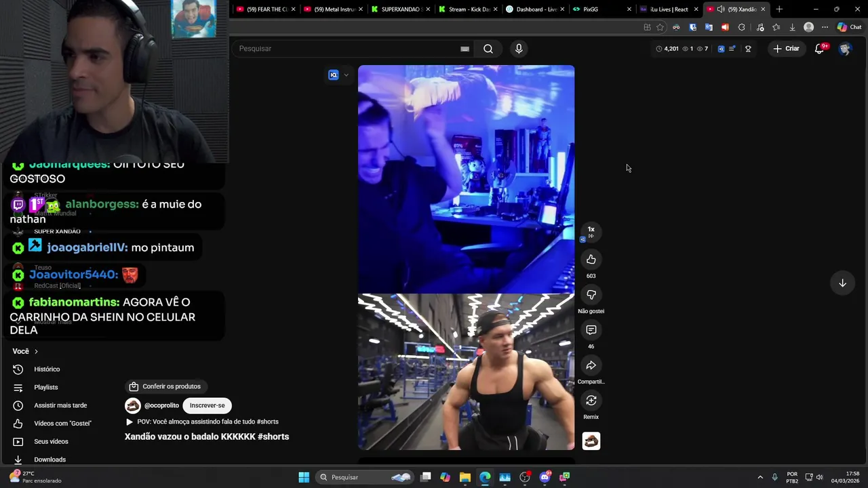Open the weather widget showing 27°C
Screen dimensions: 868x488
pyautogui.click(x=35, y=477)
